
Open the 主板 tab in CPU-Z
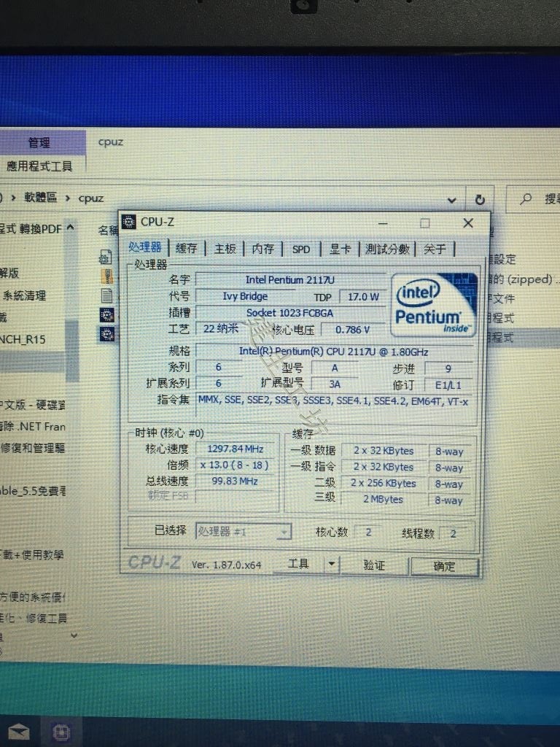(x=225, y=249)
